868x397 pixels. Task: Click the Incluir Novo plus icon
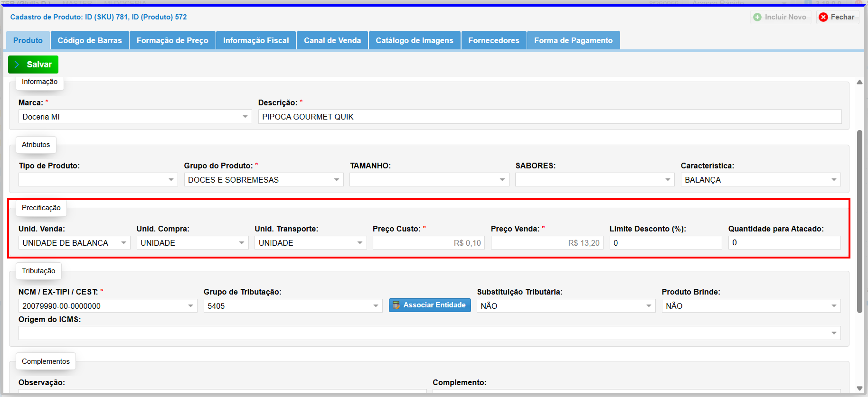pyautogui.click(x=757, y=17)
